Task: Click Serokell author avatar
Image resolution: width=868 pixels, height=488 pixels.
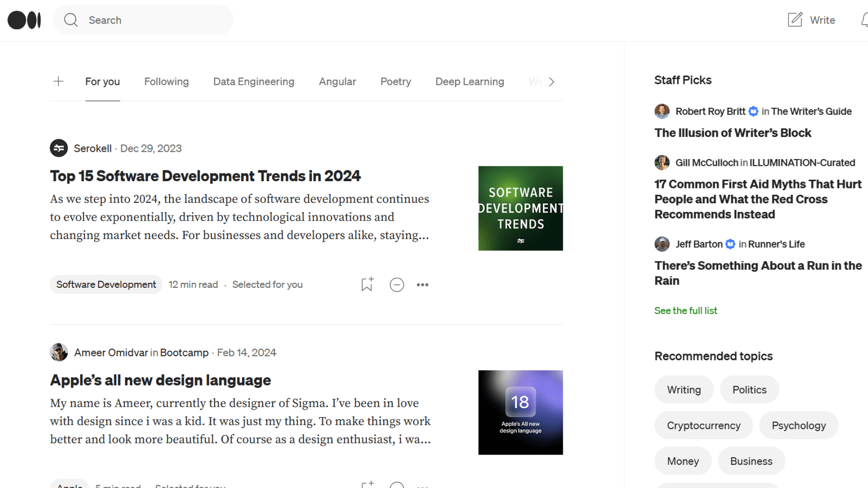Action: tap(59, 148)
